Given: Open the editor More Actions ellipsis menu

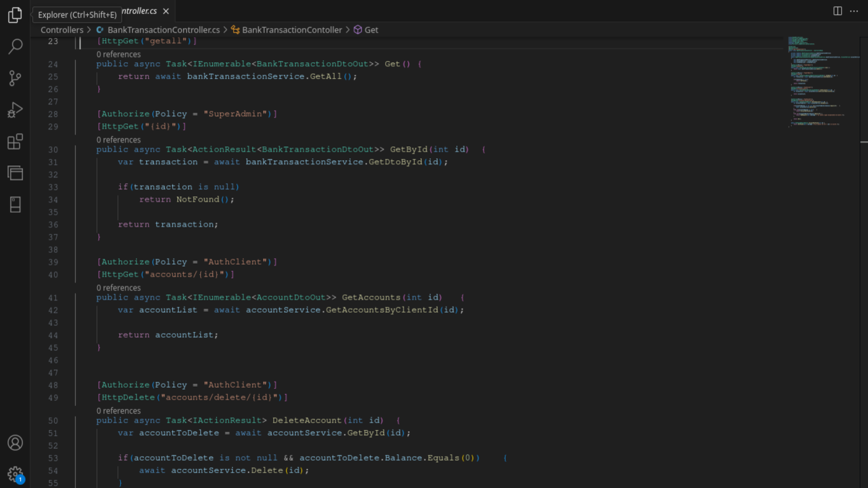Looking at the screenshot, I should 855,11.
